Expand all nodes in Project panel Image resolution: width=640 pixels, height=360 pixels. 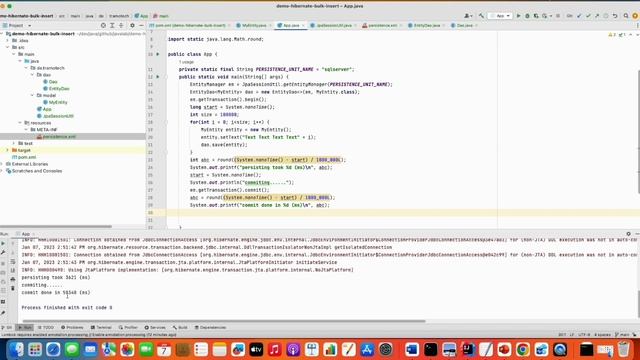112,25
